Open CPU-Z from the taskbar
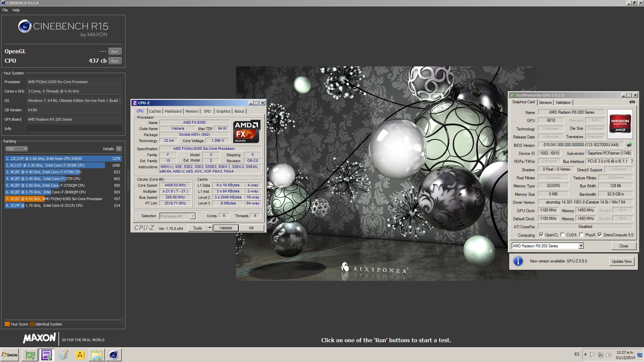 47,355
